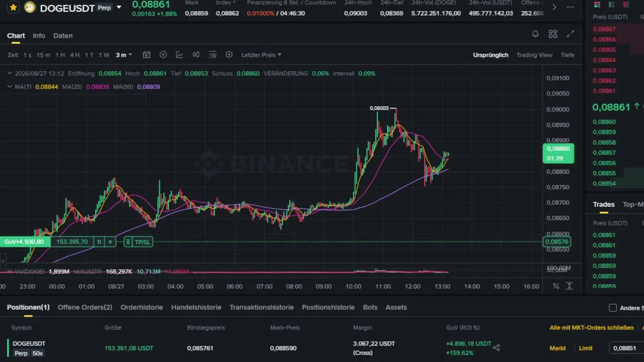Select the 1 s interval
This screenshot has height=362, width=644.
tap(27, 55)
